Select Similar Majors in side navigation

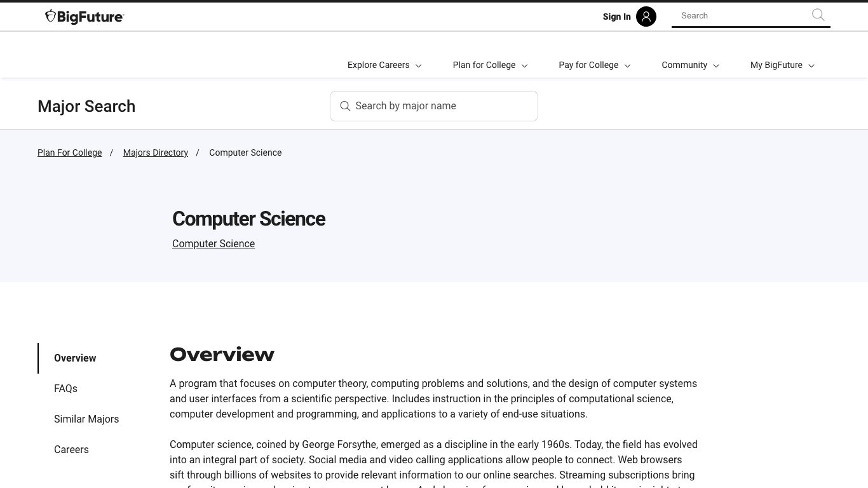point(86,419)
